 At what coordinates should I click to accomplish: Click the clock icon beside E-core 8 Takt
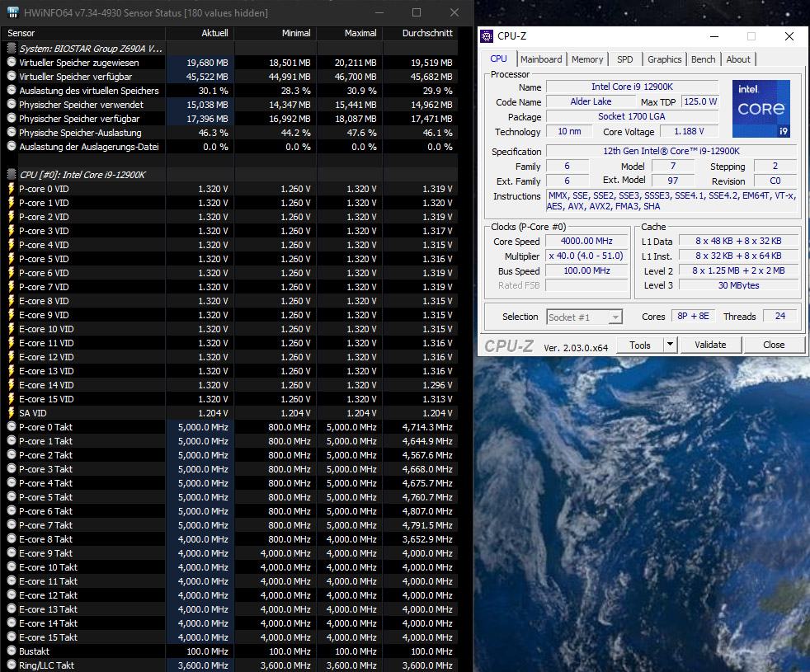coord(12,538)
